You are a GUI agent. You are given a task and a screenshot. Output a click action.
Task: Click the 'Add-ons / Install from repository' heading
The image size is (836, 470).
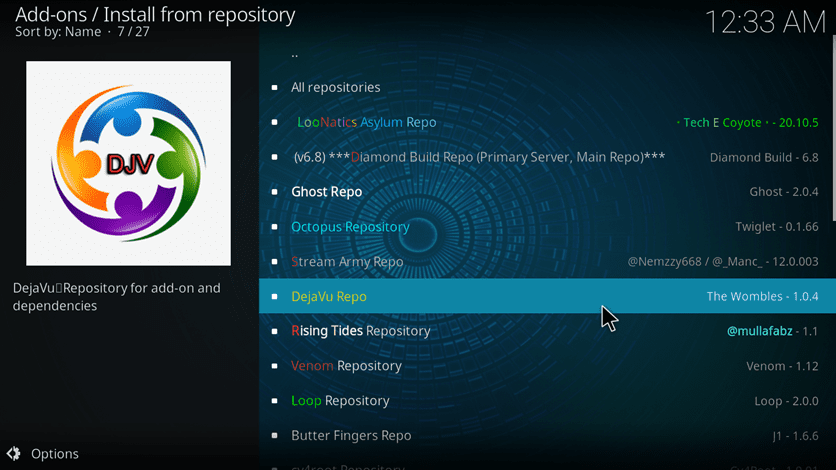click(x=155, y=14)
